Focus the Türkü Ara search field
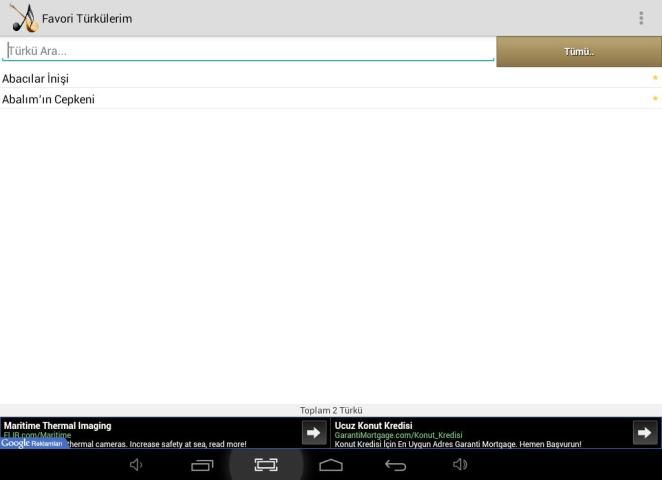Viewport: 662px width, 480px height. 248,51
